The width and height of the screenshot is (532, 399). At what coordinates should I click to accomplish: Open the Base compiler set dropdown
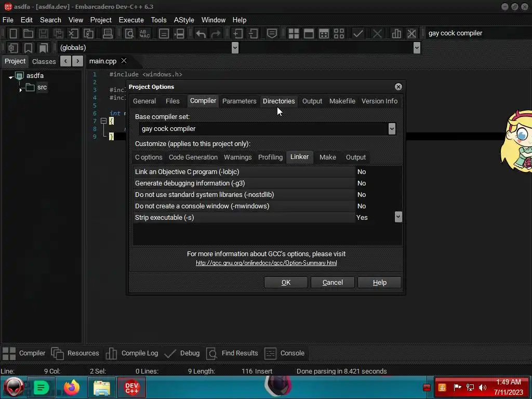click(392, 129)
